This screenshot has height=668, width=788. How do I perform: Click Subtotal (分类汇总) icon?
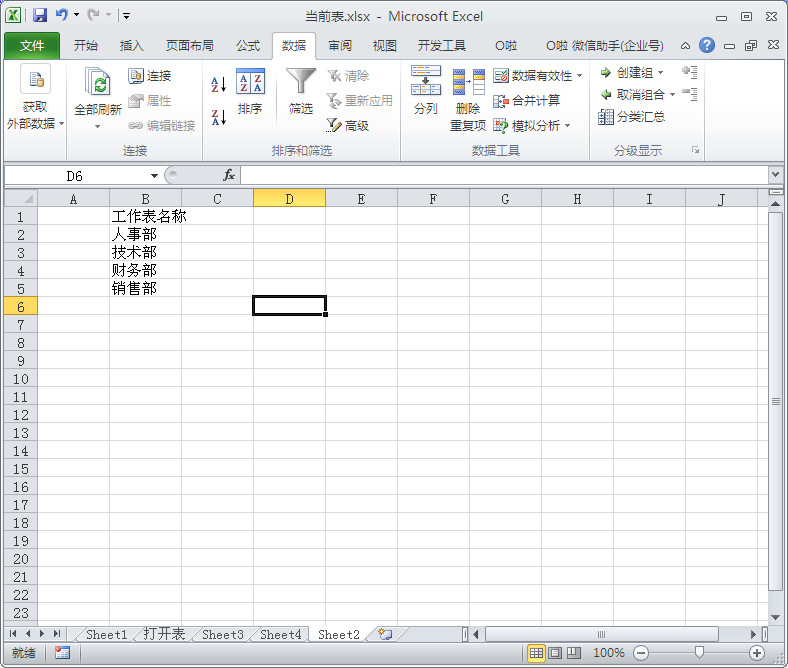[x=606, y=117]
